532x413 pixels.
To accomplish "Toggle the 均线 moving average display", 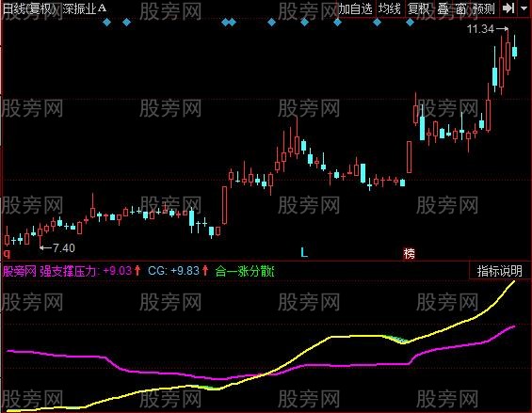I will 390,8.
